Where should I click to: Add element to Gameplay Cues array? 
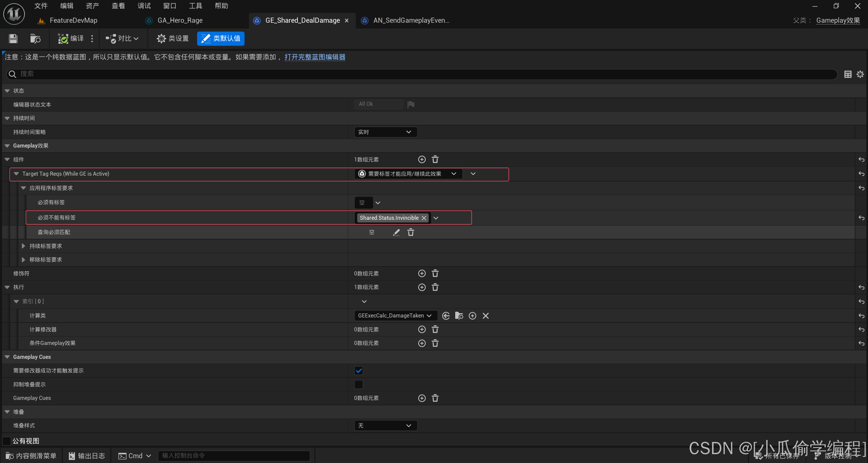422,398
